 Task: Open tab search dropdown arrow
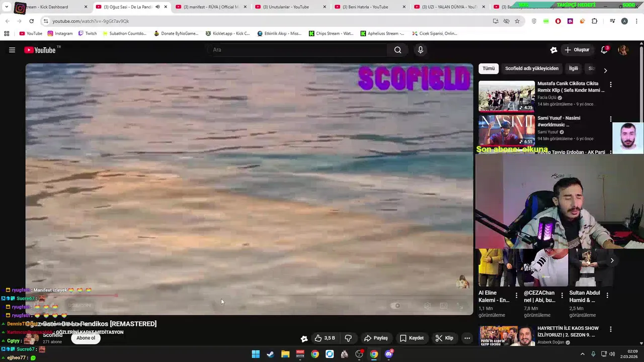pyautogui.click(x=7, y=7)
